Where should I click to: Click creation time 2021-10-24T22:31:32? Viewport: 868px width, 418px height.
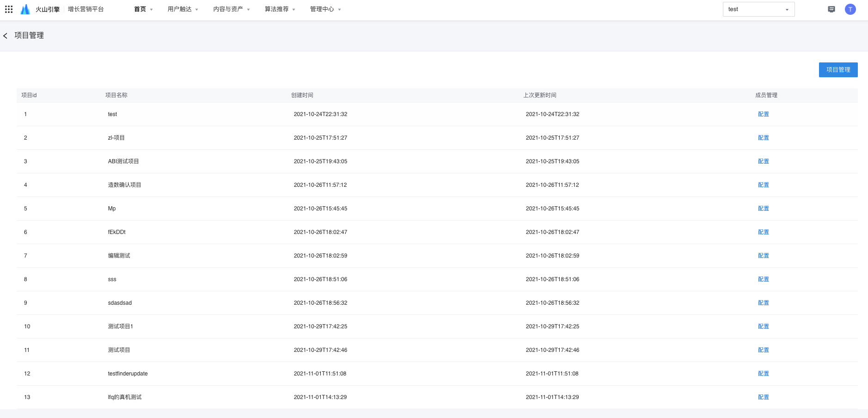tap(321, 114)
